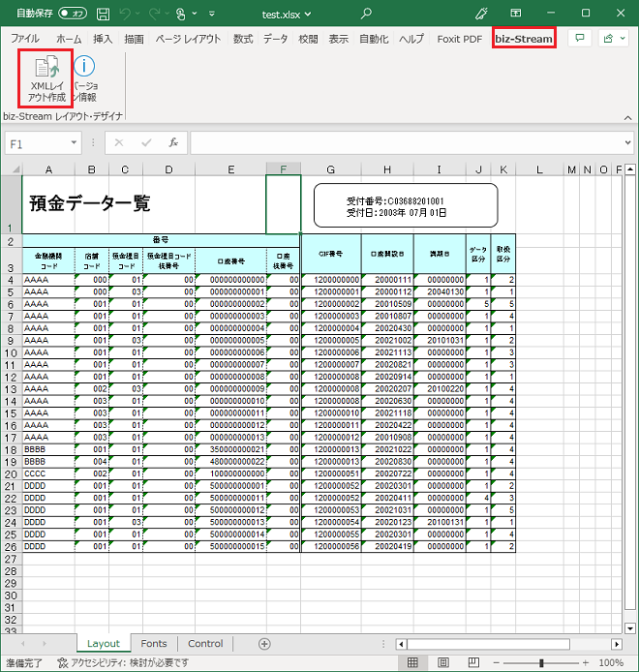Open the Home tab
639x672 pixels.
pyautogui.click(x=69, y=39)
